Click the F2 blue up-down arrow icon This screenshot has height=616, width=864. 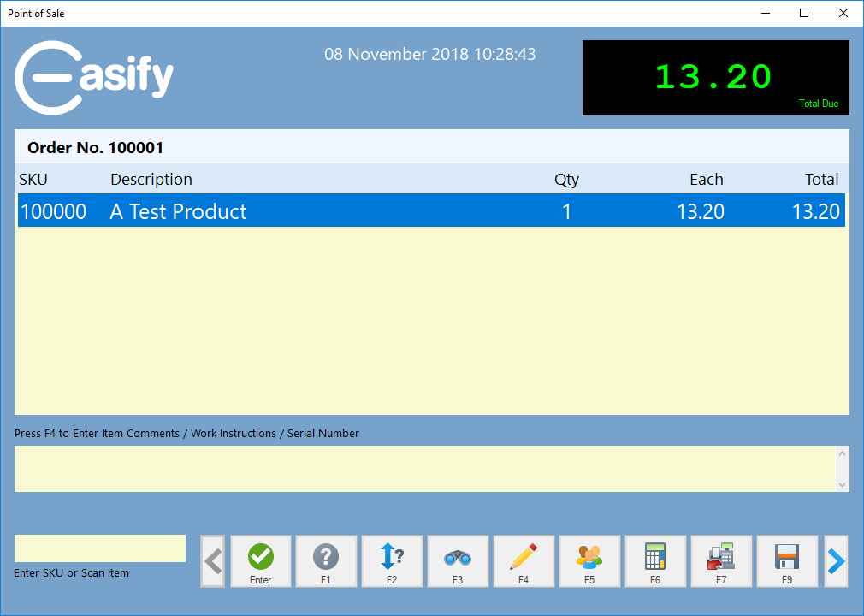[392, 561]
